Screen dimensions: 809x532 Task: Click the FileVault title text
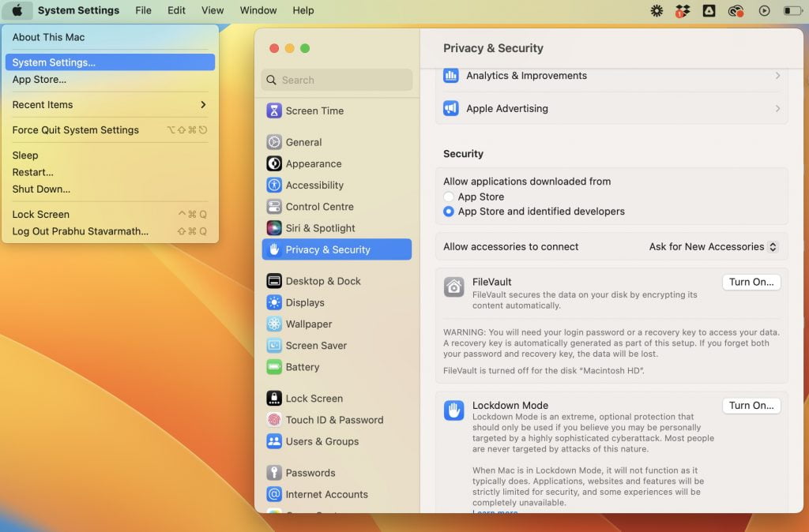tap(491, 282)
